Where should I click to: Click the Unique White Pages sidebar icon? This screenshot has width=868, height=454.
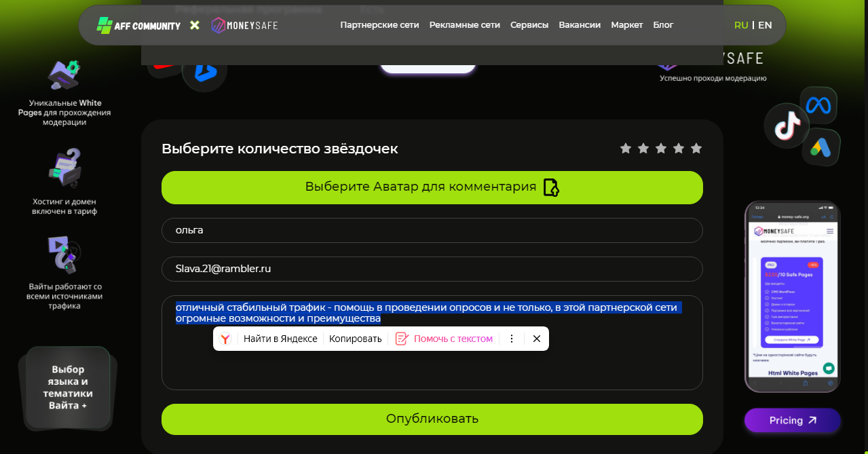click(x=64, y=73)
